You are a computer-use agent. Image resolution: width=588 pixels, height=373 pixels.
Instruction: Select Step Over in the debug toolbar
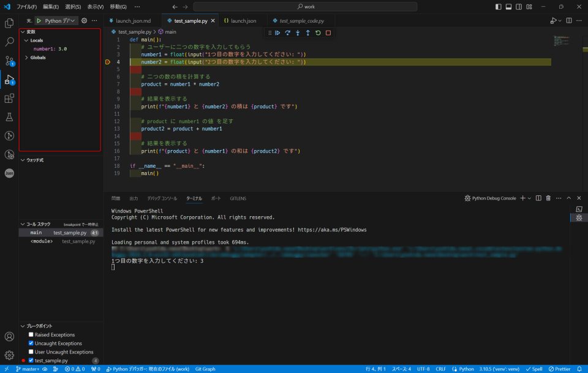click(288, 32)
